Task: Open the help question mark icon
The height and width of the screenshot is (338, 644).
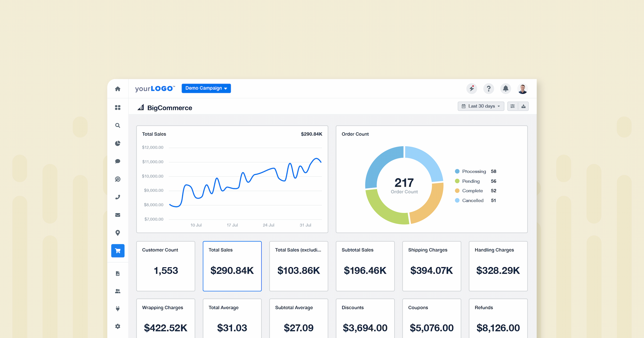Action: tap(489, 89)
